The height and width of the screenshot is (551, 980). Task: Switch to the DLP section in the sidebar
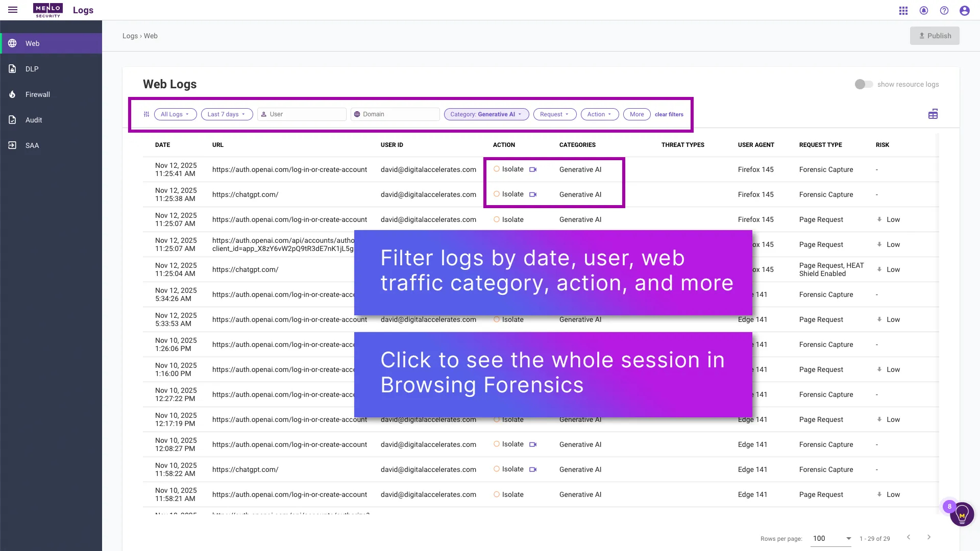(32, 68)
